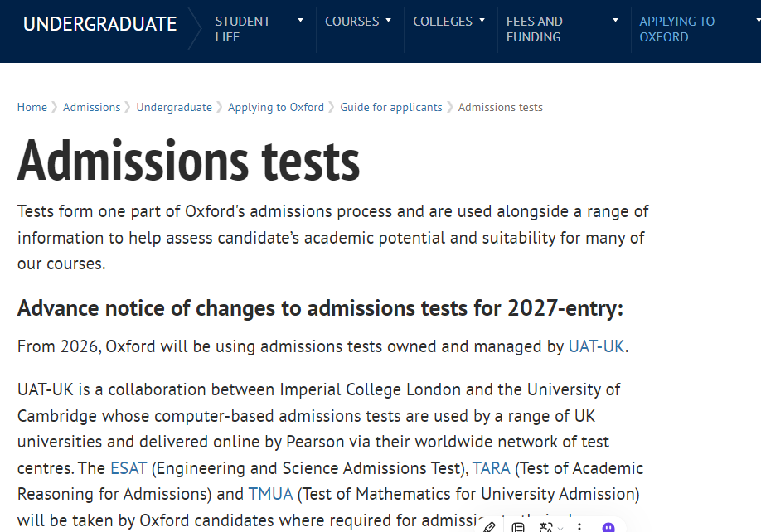Expand the Colleges dropdown arrow

482,21
